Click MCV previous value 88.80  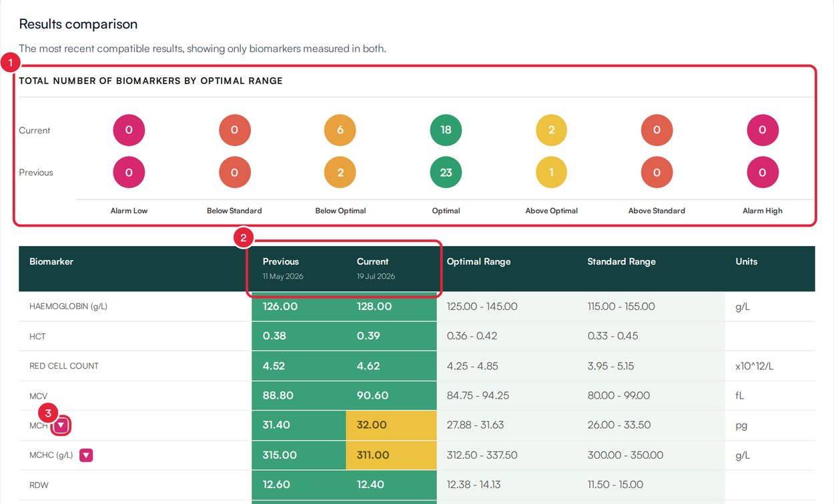(278, 395)
